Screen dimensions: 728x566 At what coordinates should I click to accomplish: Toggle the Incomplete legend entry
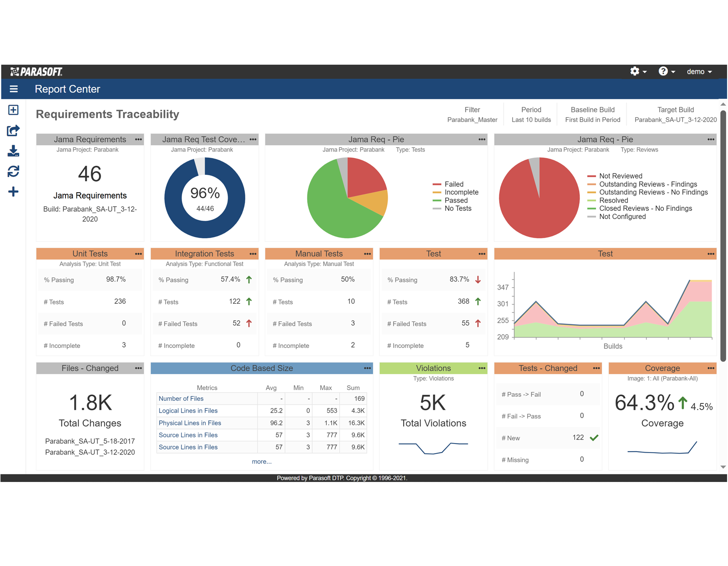455,192
